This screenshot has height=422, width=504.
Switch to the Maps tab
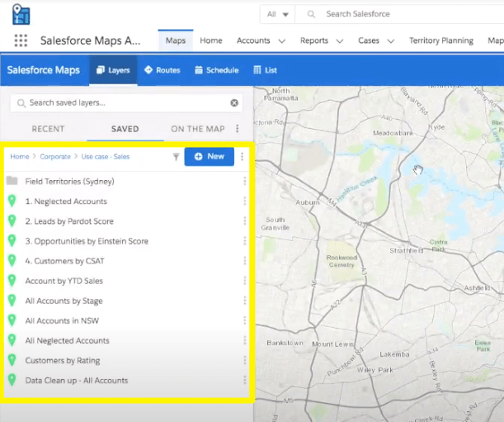point(176,40)
